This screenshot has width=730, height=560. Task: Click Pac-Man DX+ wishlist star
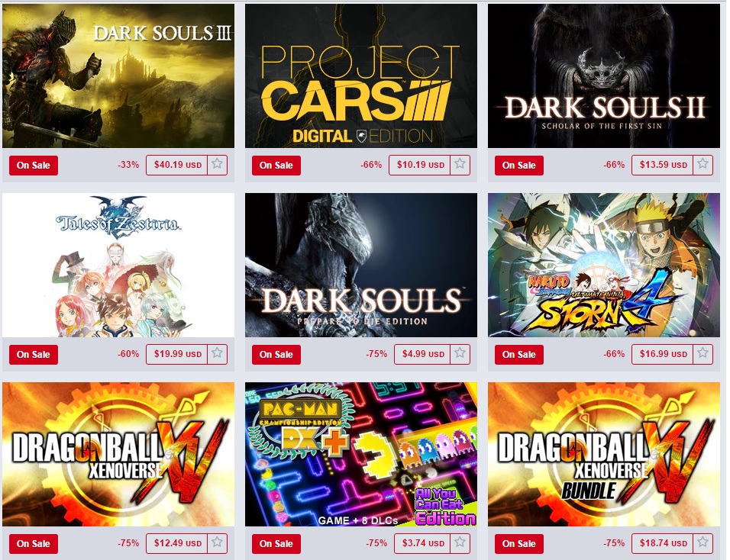tap(460, 543)
